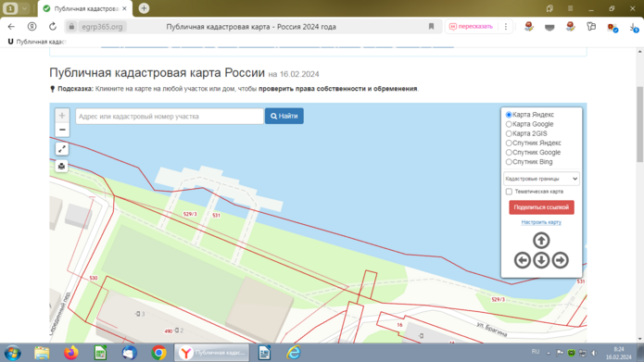Click the taskbar clock showing 8:24

(619, 353)
